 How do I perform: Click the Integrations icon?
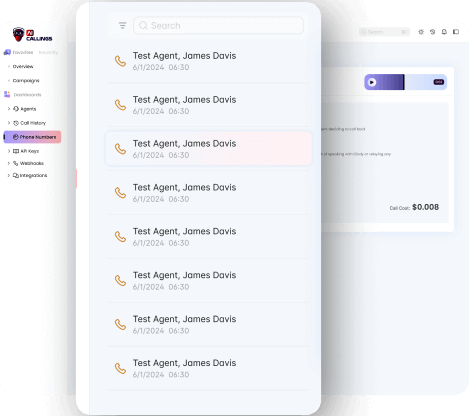click(x=16, y=175)
